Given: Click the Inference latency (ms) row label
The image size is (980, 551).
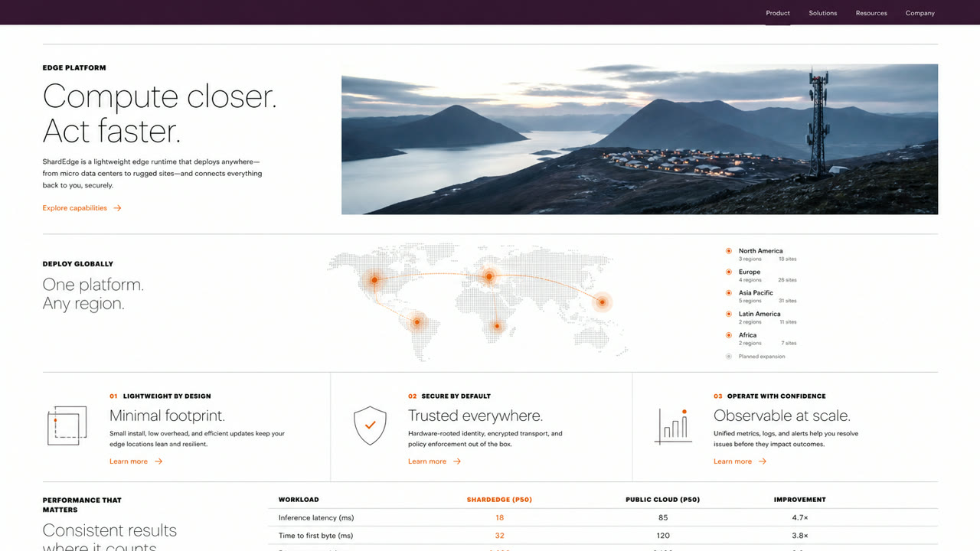Looking at the screenshot, I should click(x=315, y=518).
